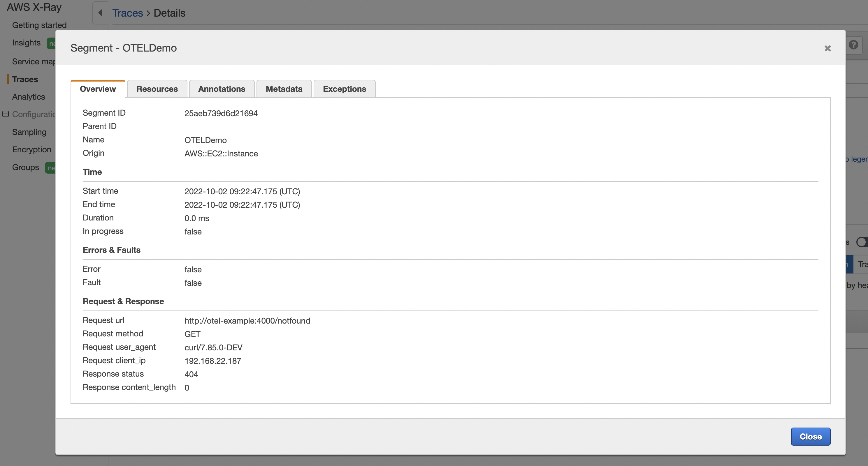Click the Duration value 0.0 ms
Screen dimensions: 868x466
tap(197, 218)
